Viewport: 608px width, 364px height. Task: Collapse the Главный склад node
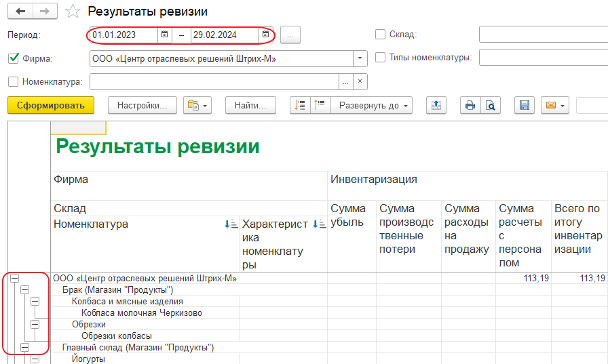[x=25, y=347]
